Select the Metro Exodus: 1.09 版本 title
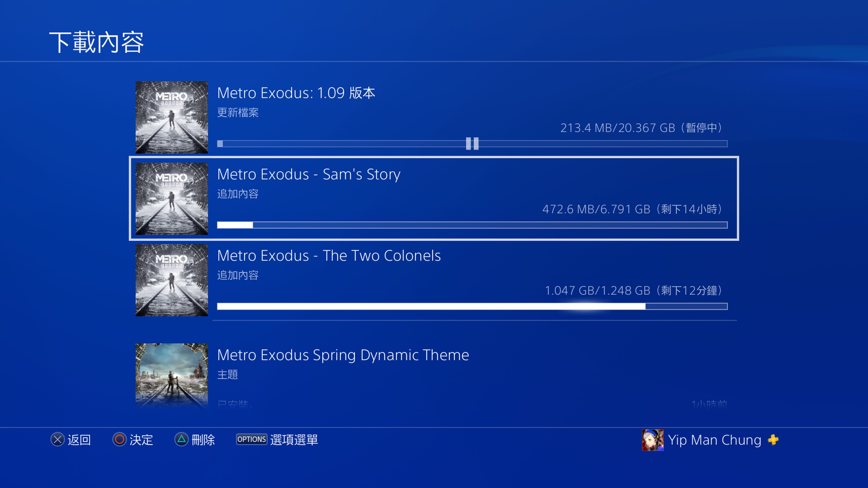 296,93
